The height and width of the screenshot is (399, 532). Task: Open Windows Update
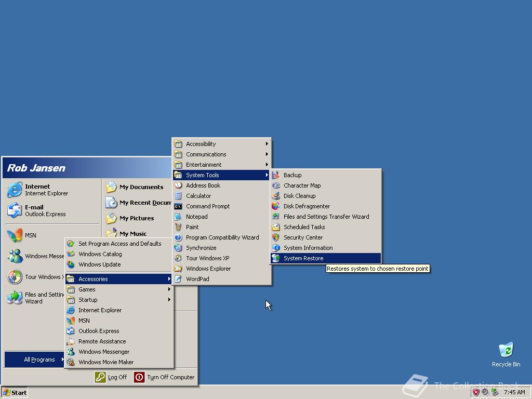[x=119, y=264]
